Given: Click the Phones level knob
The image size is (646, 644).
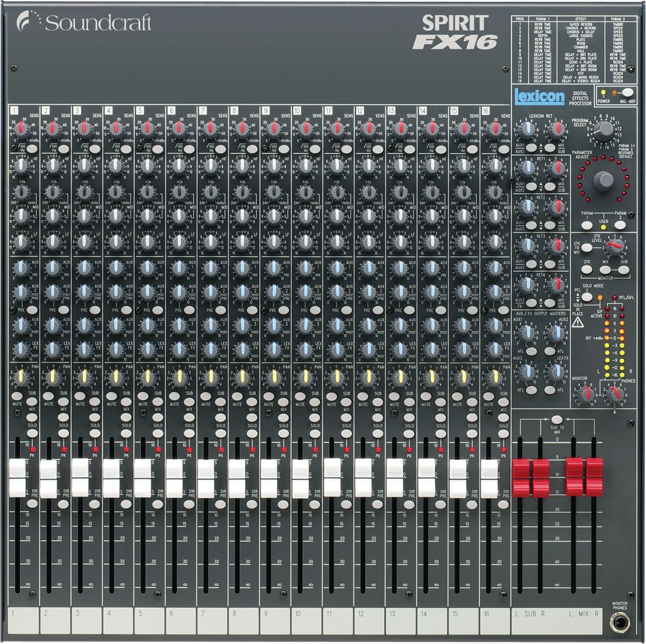Looking at the screenshot, I should tap(614, 392).
